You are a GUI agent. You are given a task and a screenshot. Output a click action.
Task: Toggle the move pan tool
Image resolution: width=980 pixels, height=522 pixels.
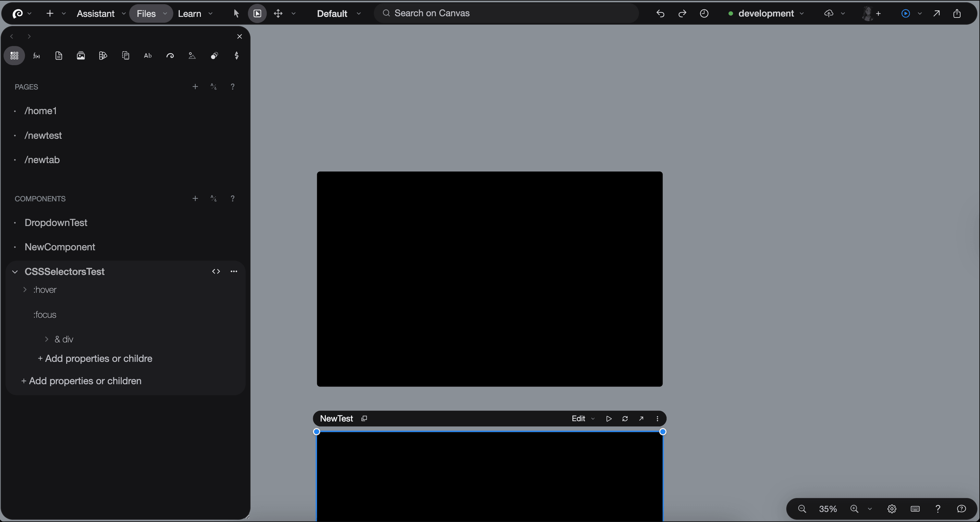coord(278,14)
